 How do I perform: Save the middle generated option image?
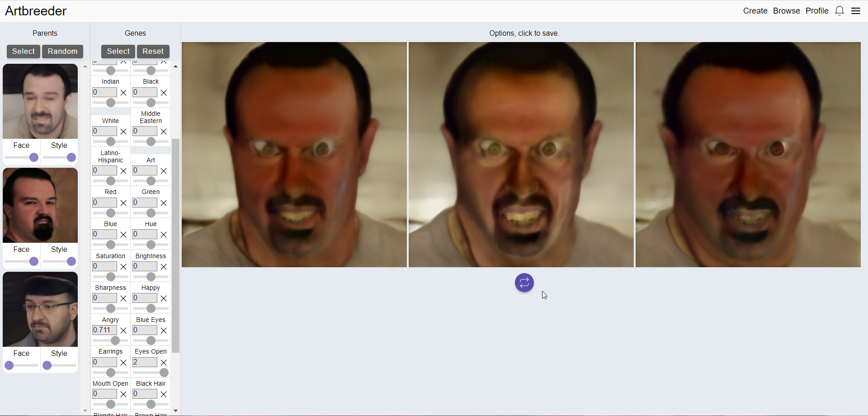tap(521, 155)
